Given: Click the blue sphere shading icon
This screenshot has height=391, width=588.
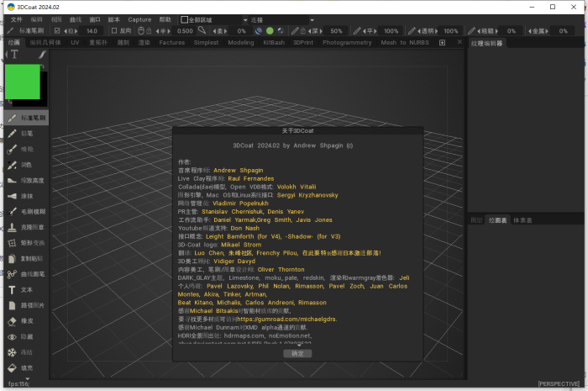Looking at the screenshot, I should 259,31.
